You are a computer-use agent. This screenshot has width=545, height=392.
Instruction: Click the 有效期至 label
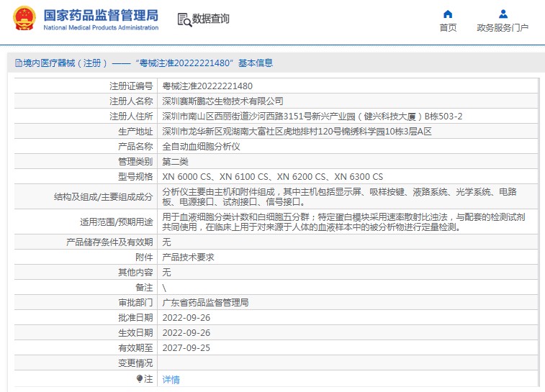tap(135, 348)
